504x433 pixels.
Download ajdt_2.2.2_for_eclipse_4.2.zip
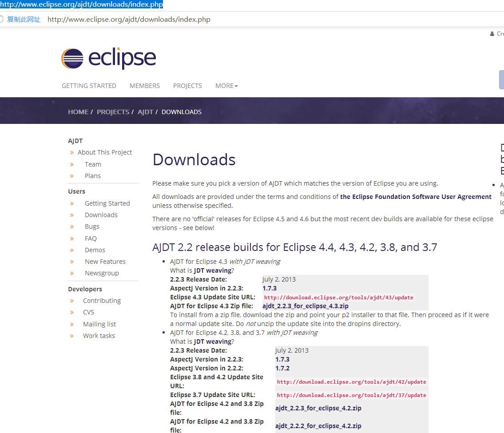(x=318, y=426)
